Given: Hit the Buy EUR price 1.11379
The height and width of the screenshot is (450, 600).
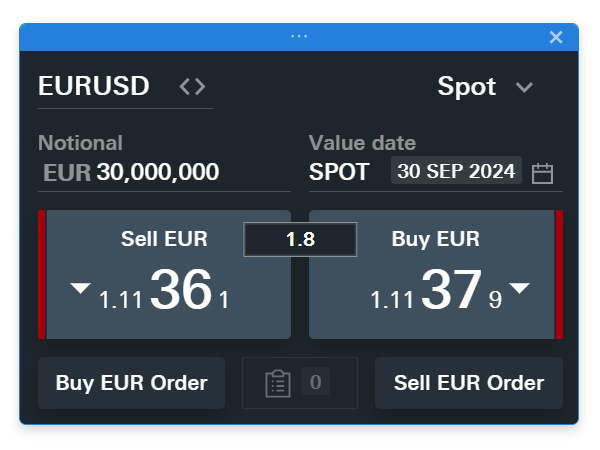Looking at the screenshot, I should pyautogui.click(x=436, y=290).
